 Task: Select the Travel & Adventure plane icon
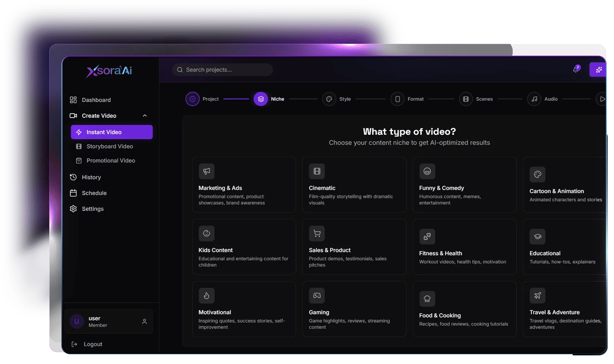coord(538,296)
